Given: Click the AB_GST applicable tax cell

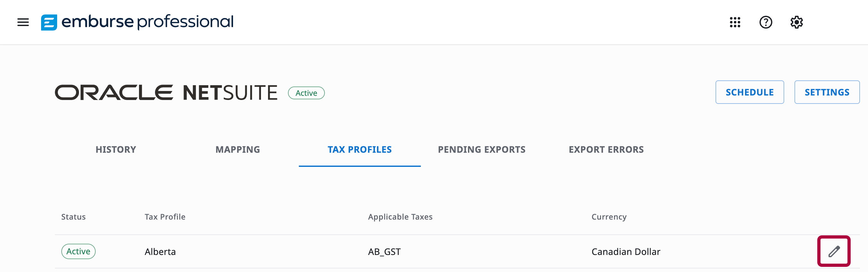Looking at the screenshot, I should click(384, 252).
